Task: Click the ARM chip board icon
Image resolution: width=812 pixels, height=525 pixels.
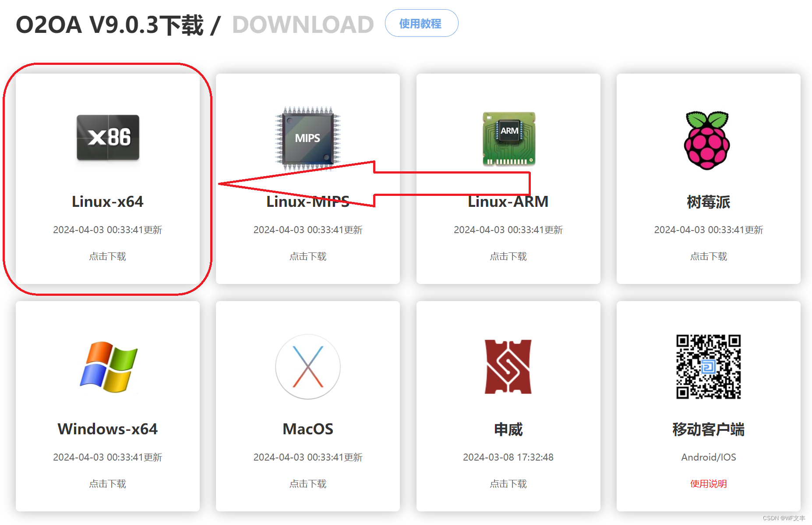Action: [508, 139]
